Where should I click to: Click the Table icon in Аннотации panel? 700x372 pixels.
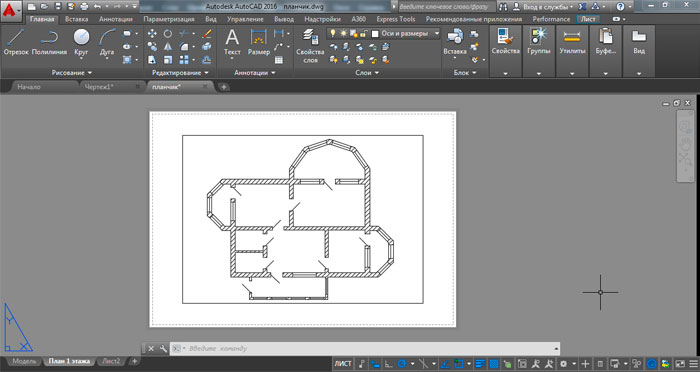tap(279, 60)
